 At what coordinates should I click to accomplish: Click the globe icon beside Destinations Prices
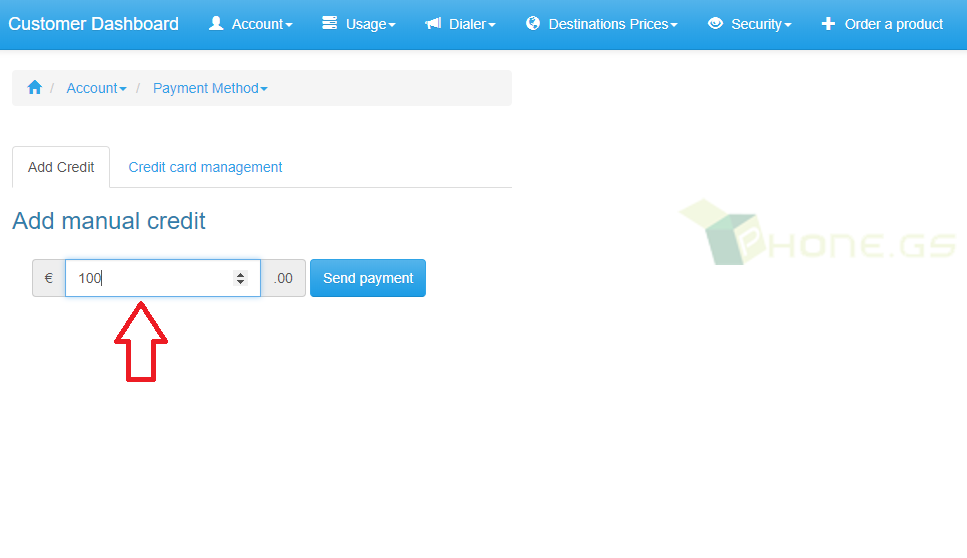click(533, 23)
